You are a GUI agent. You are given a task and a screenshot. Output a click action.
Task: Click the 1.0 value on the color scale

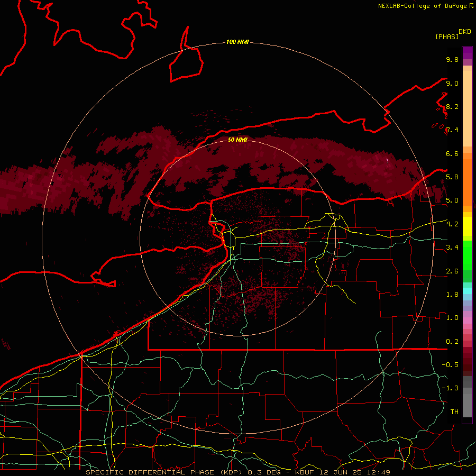point(452,318)
